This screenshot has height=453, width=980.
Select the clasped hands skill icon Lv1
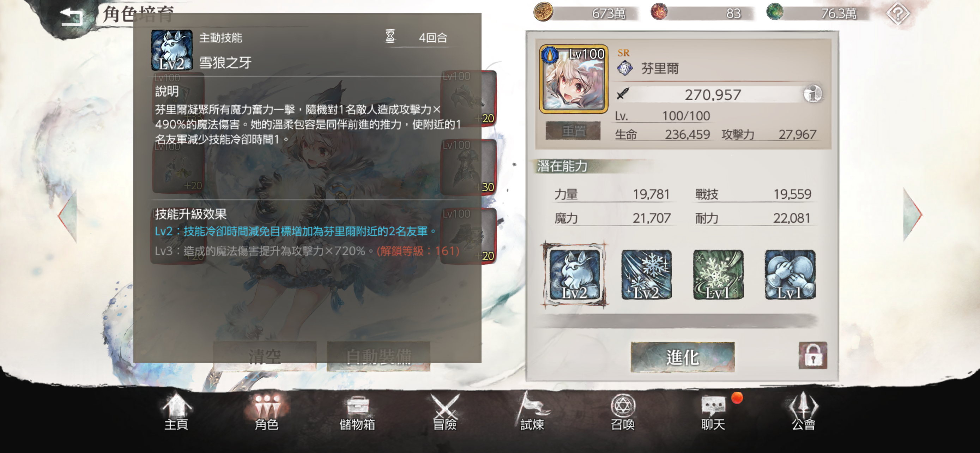pyautogui.click(x=790, y=274)
